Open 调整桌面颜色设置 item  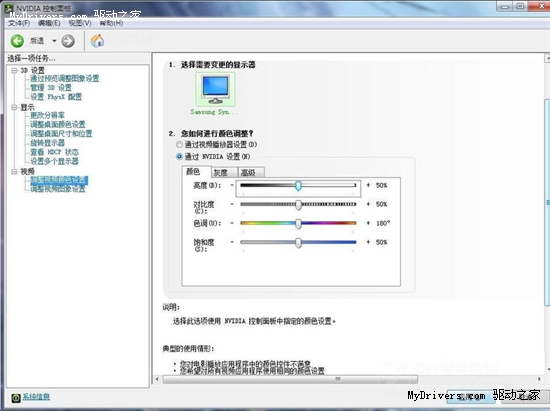click(x=58, y=124)
